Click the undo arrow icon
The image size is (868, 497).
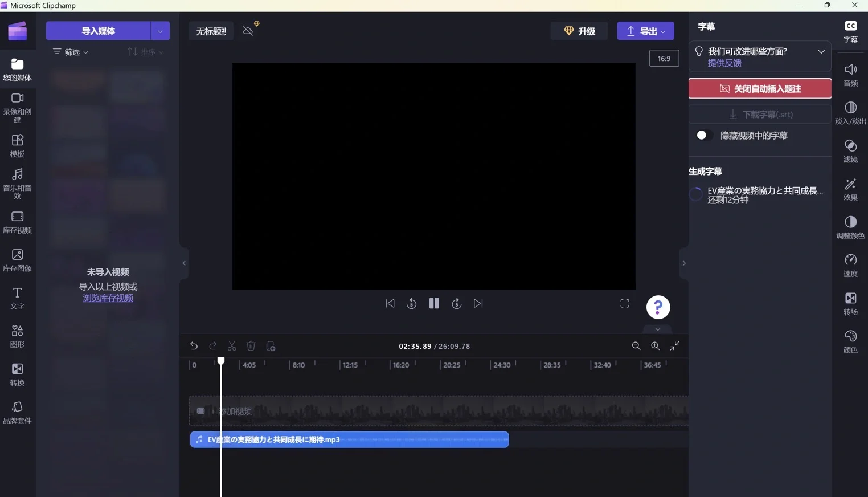[x=194, y=346]
